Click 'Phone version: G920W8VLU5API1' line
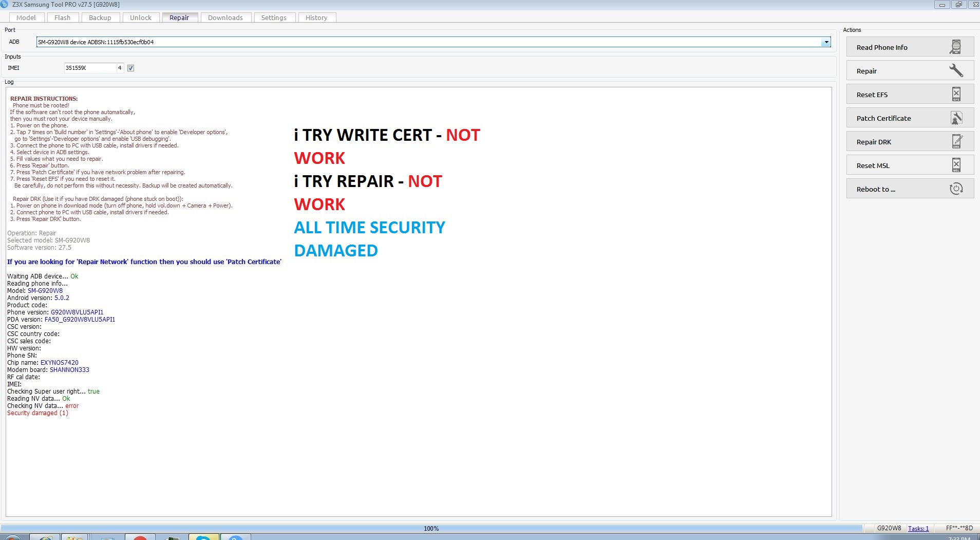 [55, 312]
